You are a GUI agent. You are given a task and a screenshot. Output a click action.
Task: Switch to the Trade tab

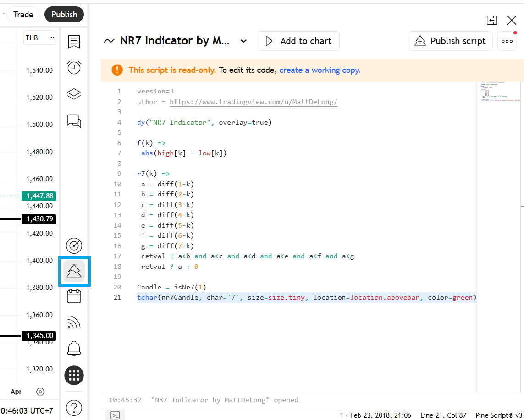click(23, 15)
